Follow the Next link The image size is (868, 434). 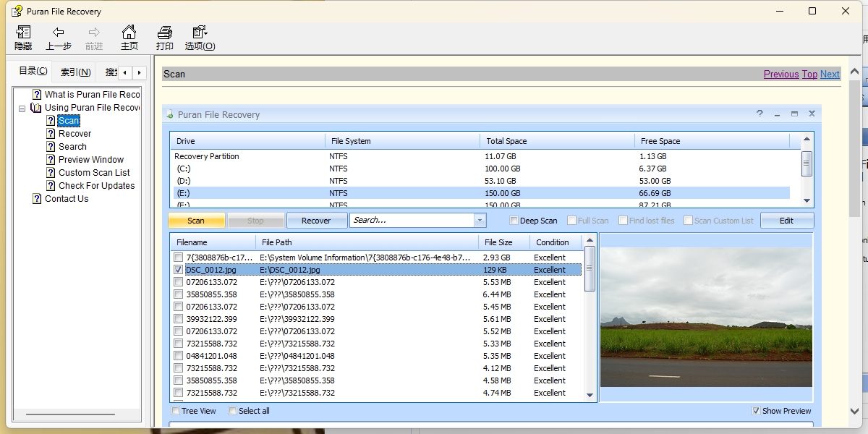tap(830, 74)
